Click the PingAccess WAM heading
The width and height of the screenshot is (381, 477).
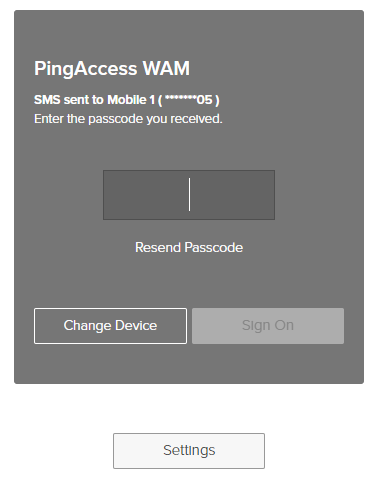112,69
